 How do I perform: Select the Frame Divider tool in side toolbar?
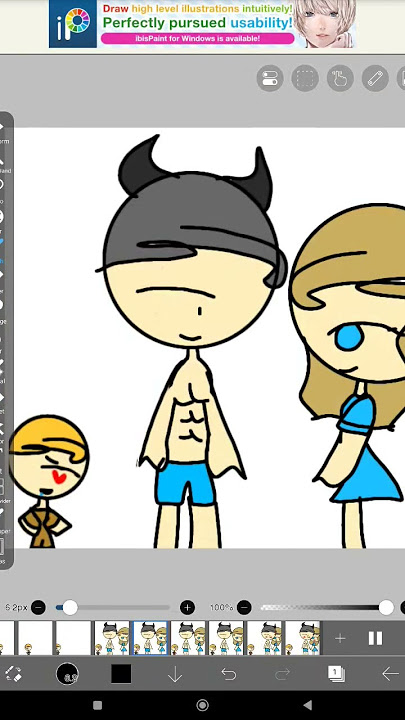(x=2, y=489)
